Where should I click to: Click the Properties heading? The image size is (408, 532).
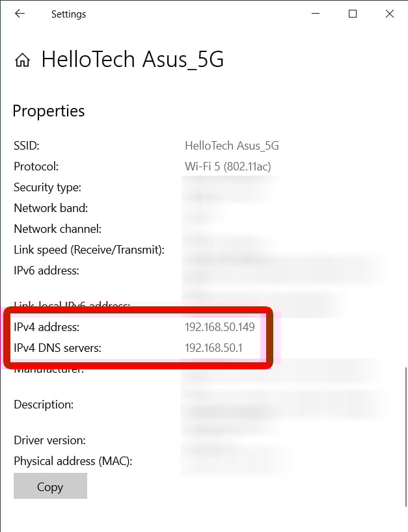click(x=49, y=111)
